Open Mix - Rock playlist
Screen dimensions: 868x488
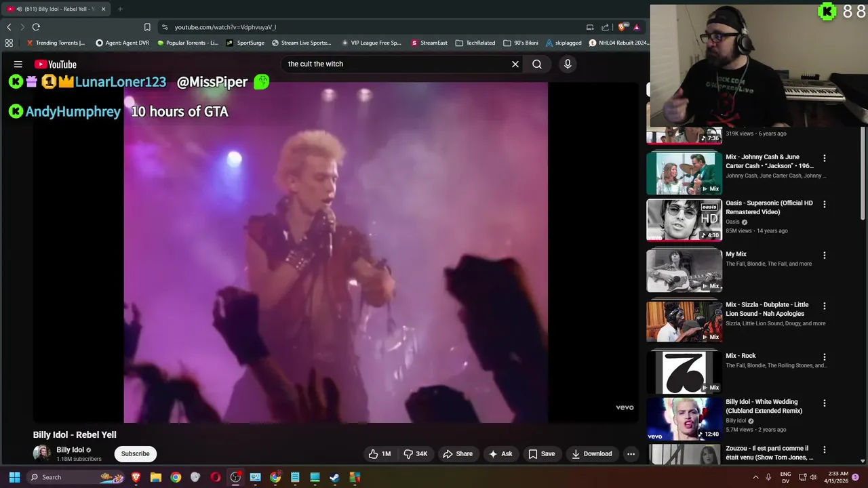[x=741, y=356]
